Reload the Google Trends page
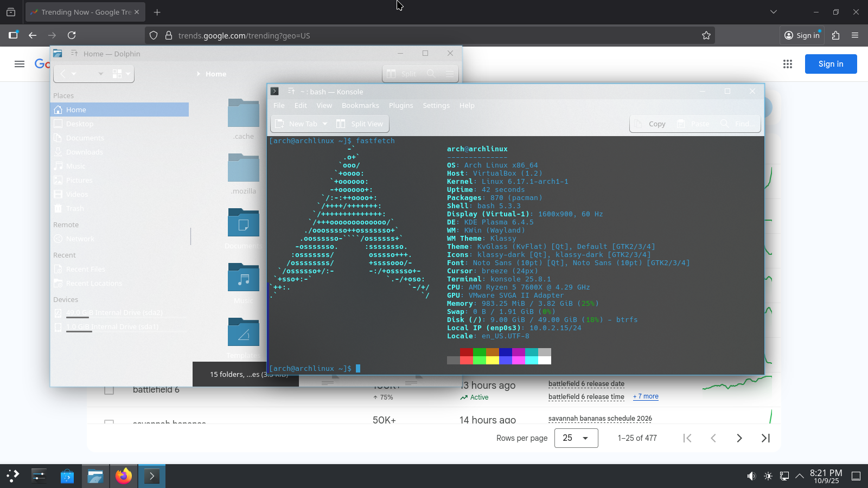The image size is (868, 488). (x=72, y=35)
